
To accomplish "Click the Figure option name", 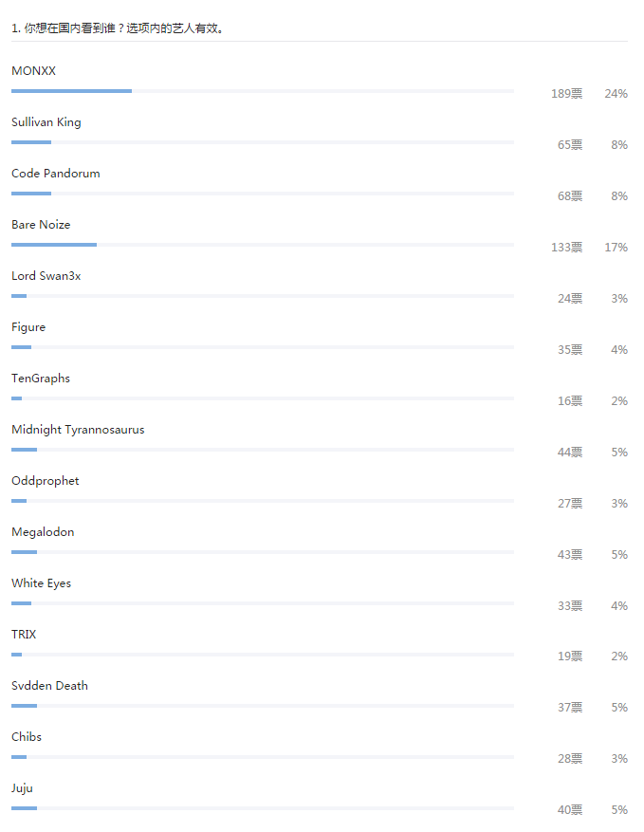I will (28, 327).
